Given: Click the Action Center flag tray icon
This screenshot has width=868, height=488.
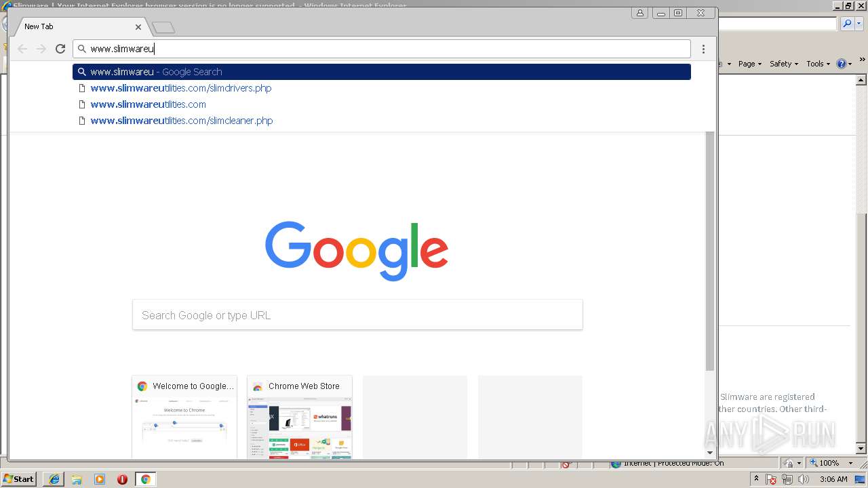Looking at the screenshot, I should [x=771, y=480].
